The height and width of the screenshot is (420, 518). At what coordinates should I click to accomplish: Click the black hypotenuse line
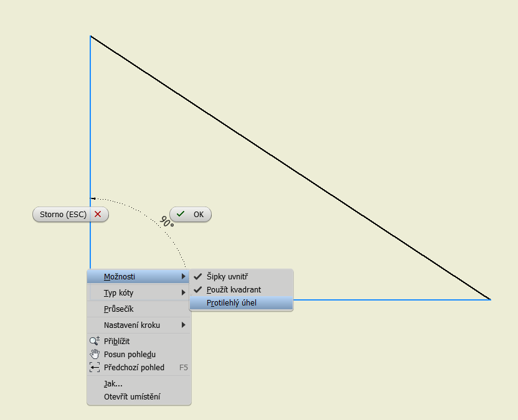[x=290, y=168]
